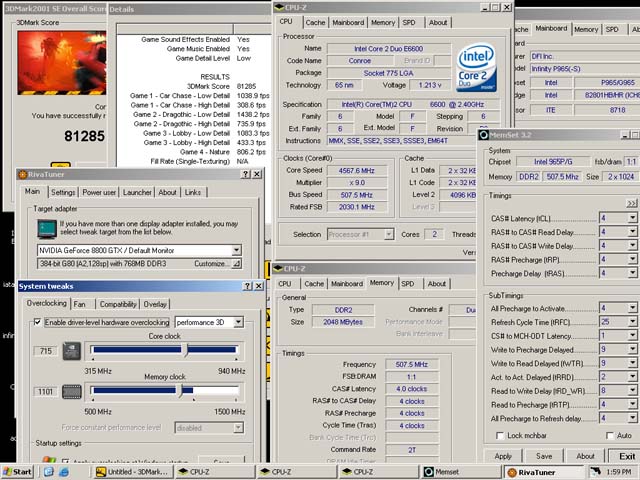This screenshot has height=480, width=640.
Task: Toggle the Auto checkbox in MemSet
Action: point(610,436)
